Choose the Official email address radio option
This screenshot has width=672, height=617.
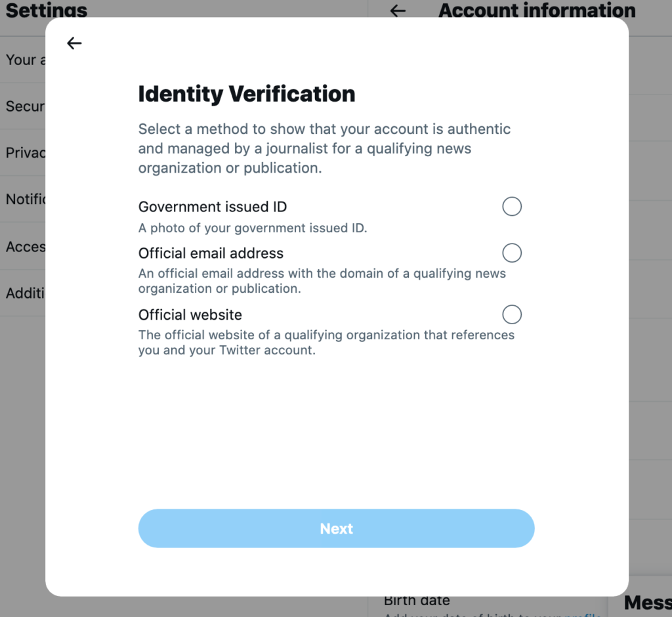click(x=512, y=253)
